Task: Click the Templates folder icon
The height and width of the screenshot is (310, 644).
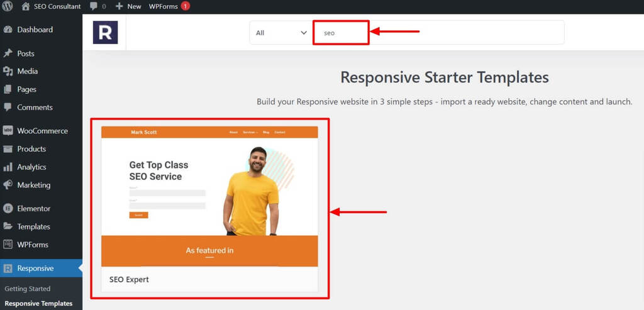Action: coord(8,226)
